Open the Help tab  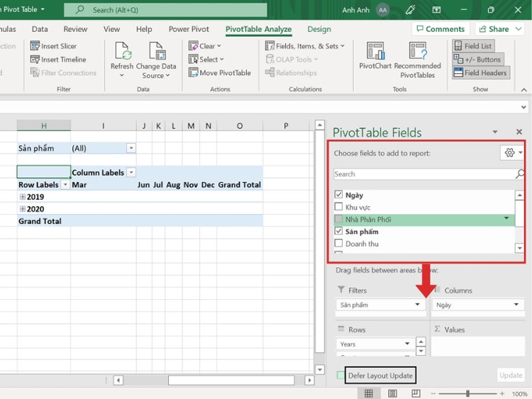(x=144, y=29)
